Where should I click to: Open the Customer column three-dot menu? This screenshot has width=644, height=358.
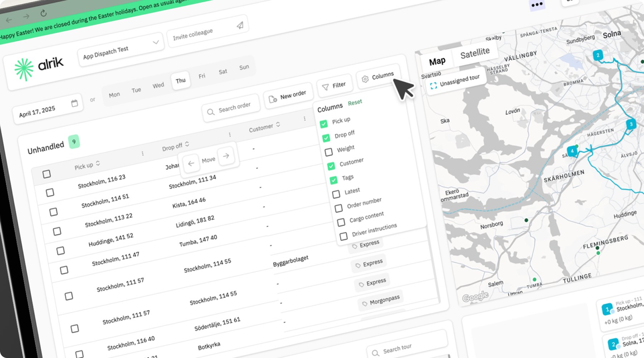click(304, 118)
